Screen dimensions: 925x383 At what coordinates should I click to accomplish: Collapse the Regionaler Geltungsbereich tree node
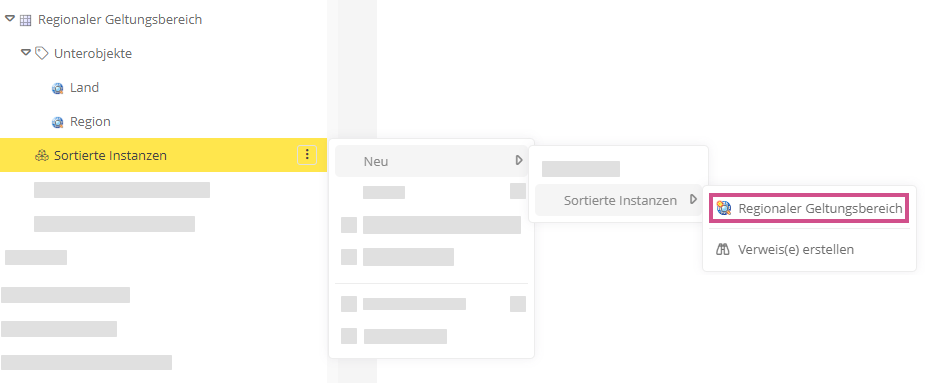(9, 19)
